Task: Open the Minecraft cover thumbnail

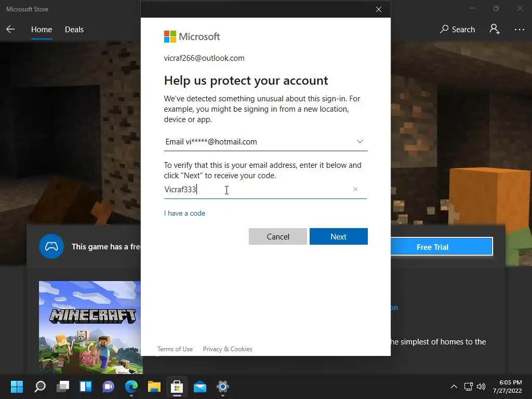Action: point(90,327)
